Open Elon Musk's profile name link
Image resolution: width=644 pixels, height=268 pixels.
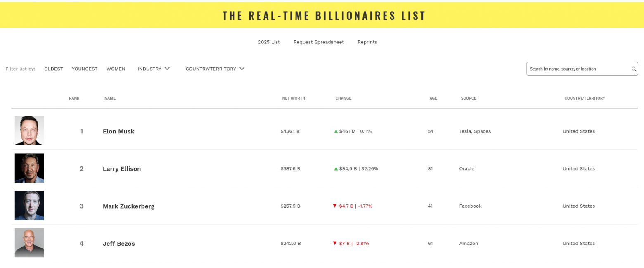[118, 131]
